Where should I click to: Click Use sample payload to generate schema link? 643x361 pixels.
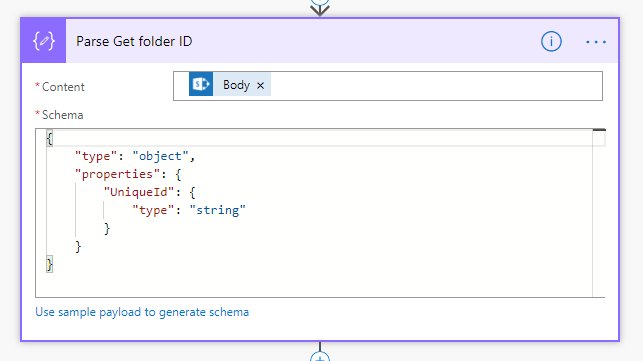142,312
